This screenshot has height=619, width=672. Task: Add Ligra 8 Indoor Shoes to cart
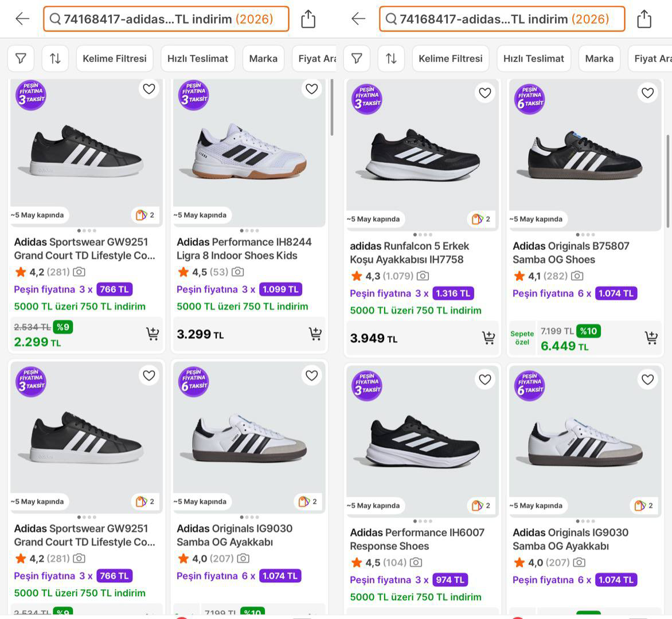[x=315, y=334]
